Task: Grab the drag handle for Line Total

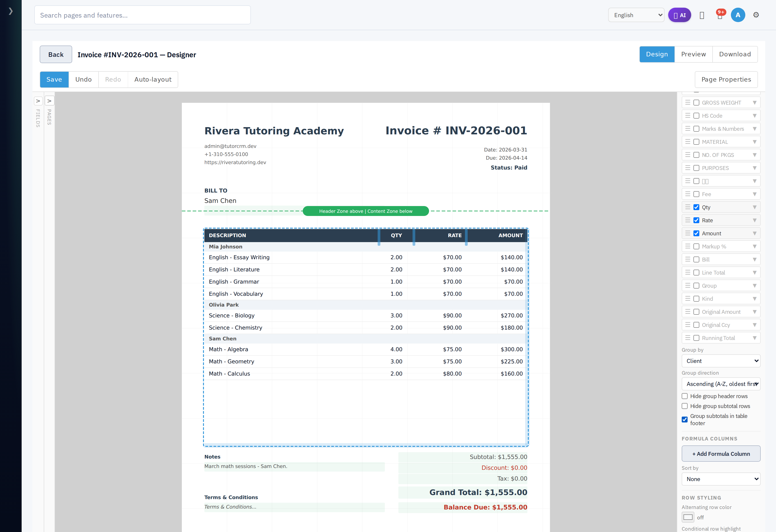Action: pos(688,272)
